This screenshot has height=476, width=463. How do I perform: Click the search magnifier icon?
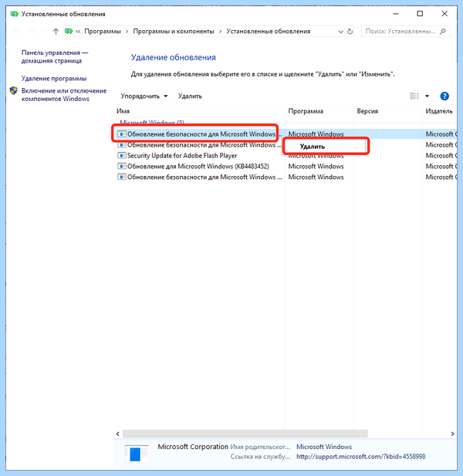click(x=443, y=32)
